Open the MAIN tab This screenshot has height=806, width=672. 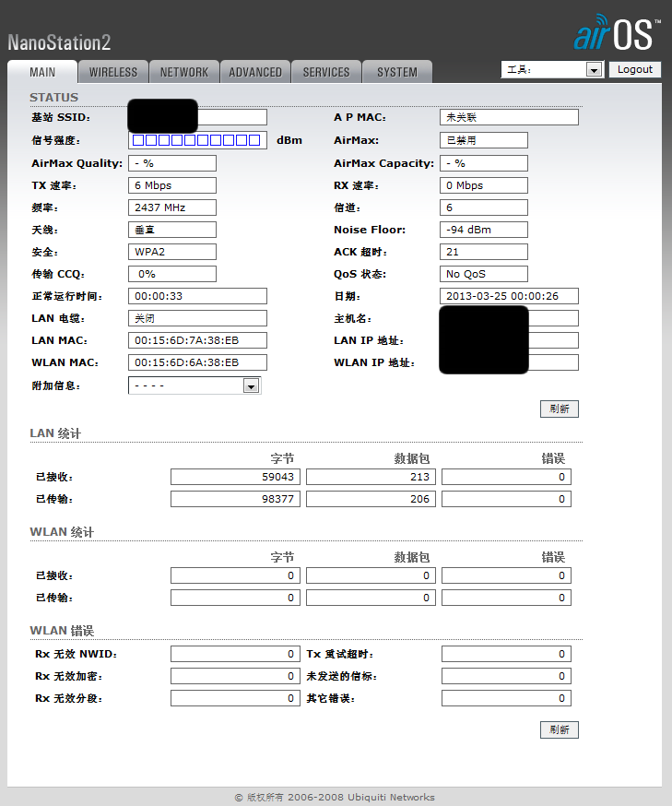point(42,72)
